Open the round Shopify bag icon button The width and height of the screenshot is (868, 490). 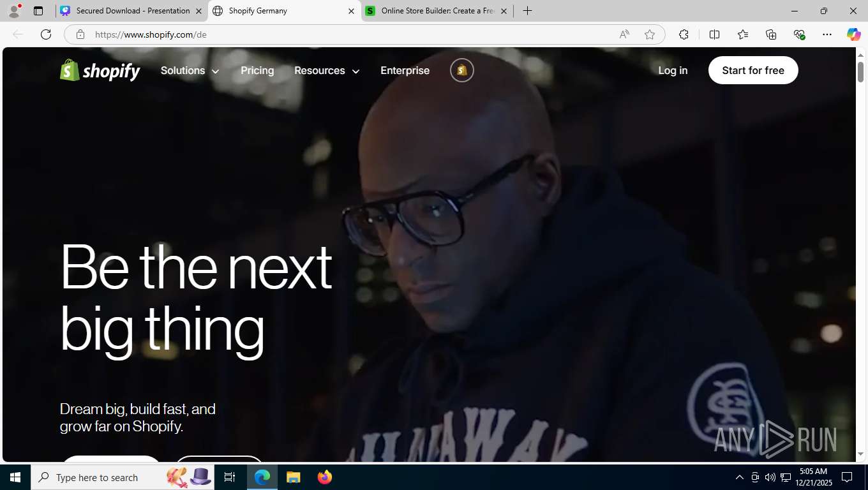click(x=462, y=70)
